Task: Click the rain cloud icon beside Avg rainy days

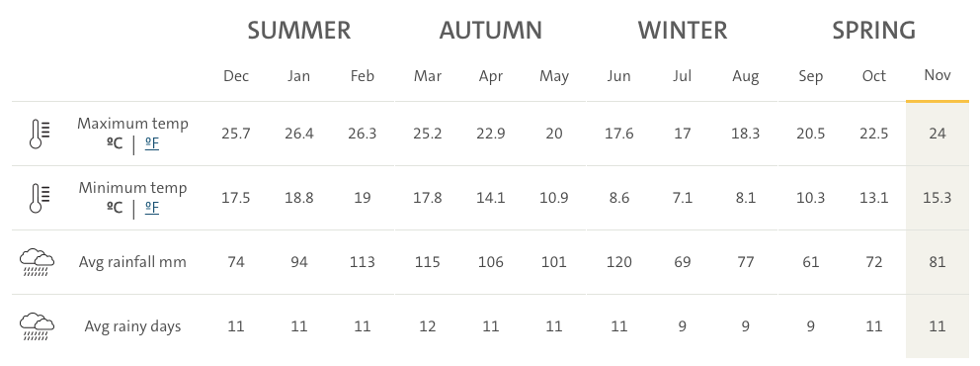Action: point(37,326)
